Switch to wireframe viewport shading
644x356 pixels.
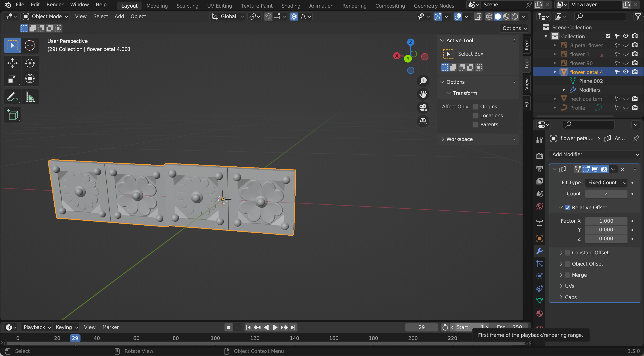(489, 17)
